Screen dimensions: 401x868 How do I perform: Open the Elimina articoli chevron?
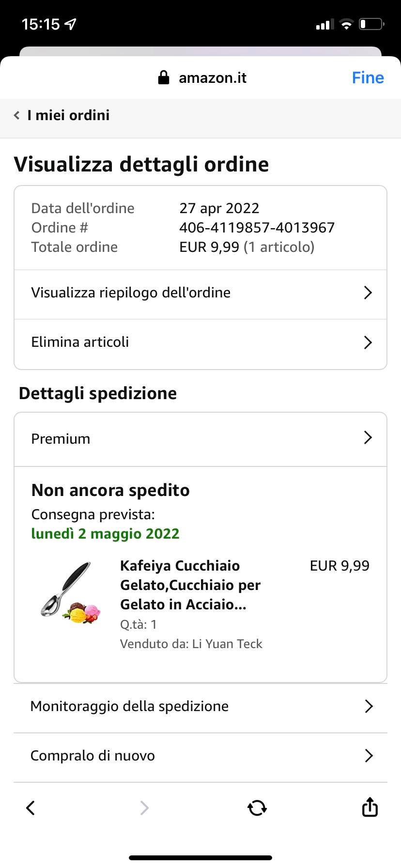[x=368, y=342]
